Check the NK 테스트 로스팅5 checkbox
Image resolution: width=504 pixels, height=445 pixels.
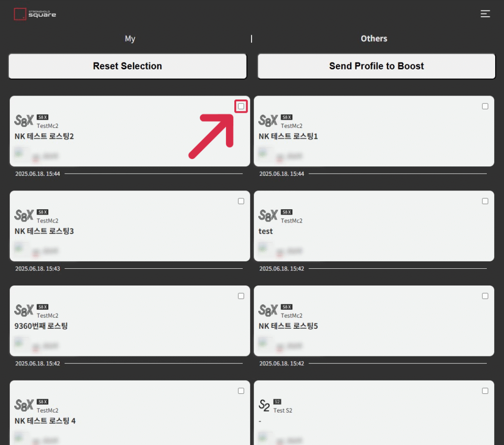click(485, 296)
